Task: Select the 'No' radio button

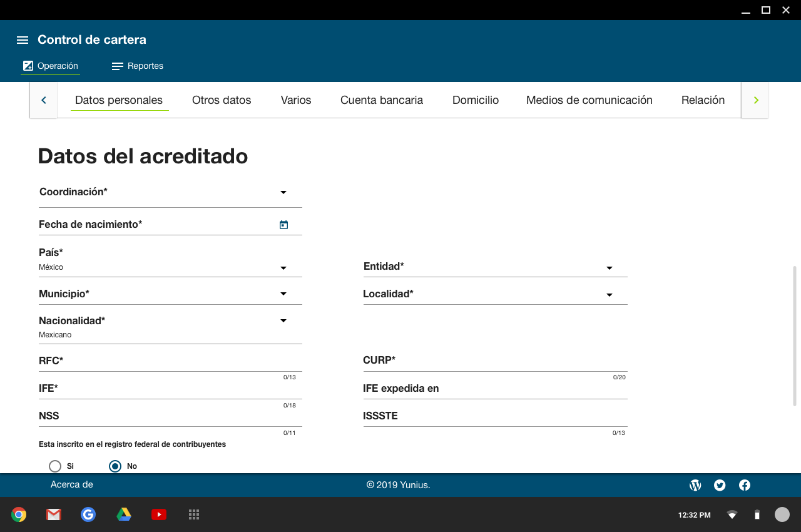Action: [x=115, y=466]
